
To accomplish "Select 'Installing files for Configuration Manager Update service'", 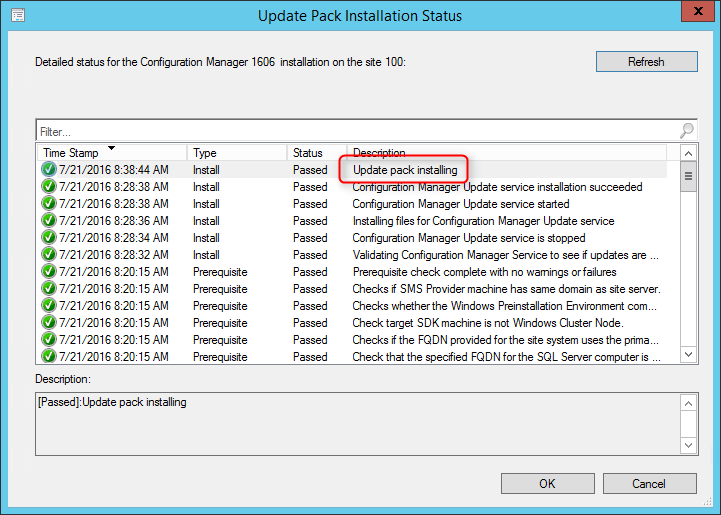I will pyautogui.click(x=483, y=221).
